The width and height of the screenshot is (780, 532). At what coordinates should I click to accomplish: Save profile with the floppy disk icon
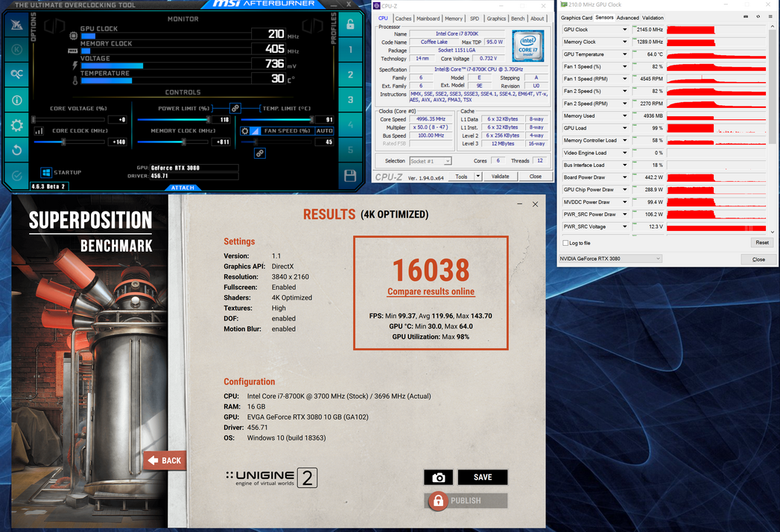click(350, 175)
